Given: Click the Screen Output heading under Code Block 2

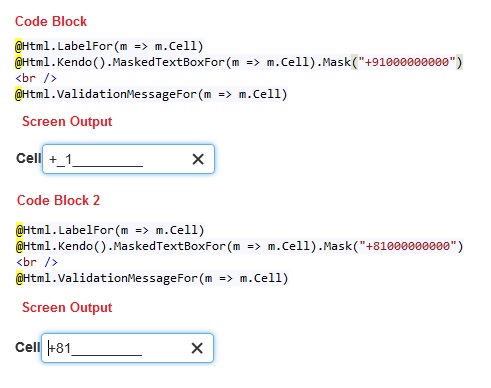Looking at the screenshot, I should tap(67, 307).
